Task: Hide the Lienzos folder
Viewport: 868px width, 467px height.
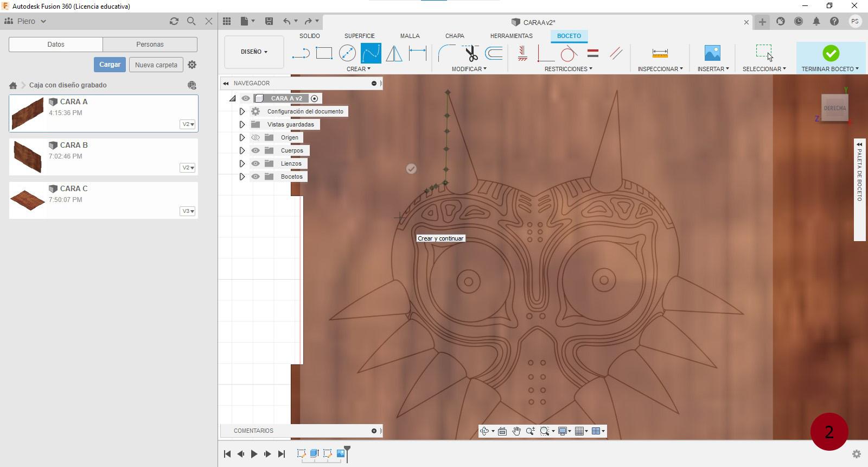Action: click(x=256, y=163)
